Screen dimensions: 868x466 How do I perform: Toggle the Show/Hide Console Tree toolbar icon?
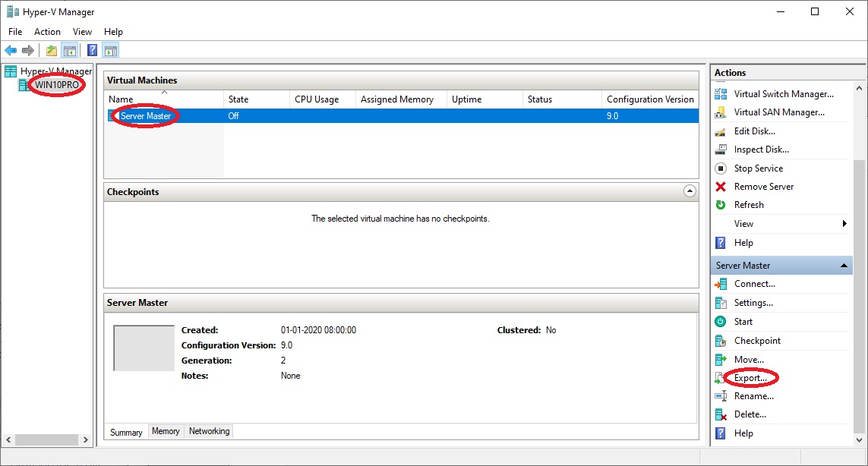[70, 51]
